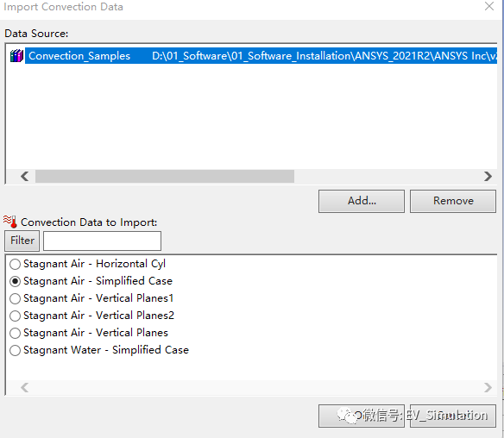Click the D:\01_Software installation path text
This screenshot has height=438, width=504.
point(324,56)
